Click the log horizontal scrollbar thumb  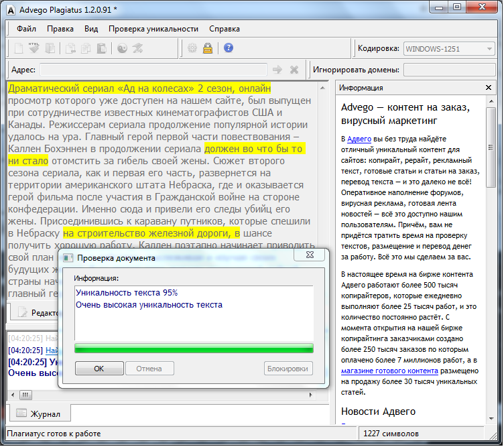tap(25, 395)
